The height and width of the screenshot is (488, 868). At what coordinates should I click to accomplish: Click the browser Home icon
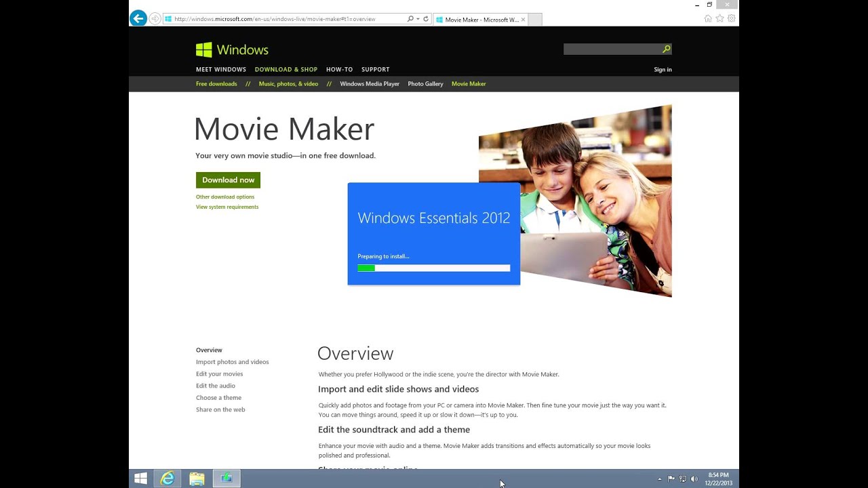pyautogui.click(x=708, y=19)
